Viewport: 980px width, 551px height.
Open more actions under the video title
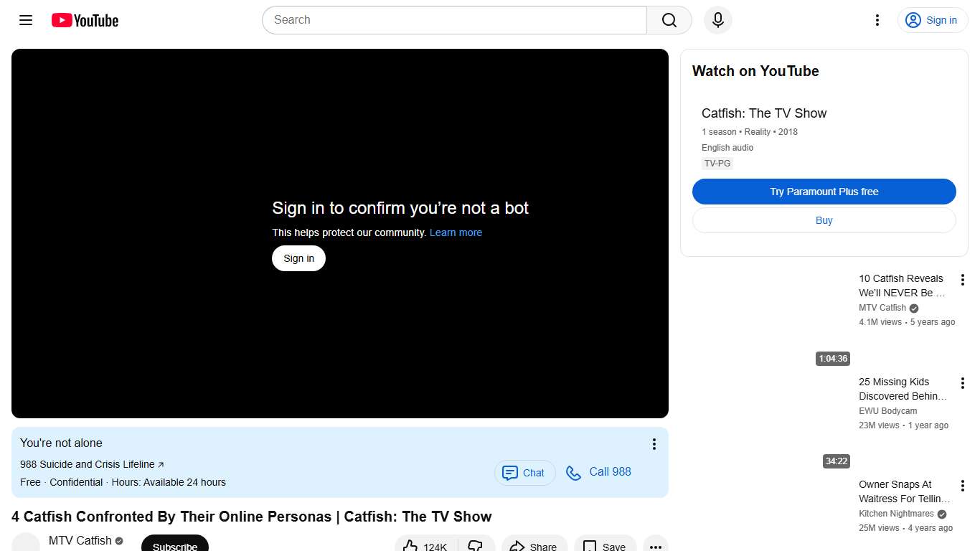click(x=655, y=547)
